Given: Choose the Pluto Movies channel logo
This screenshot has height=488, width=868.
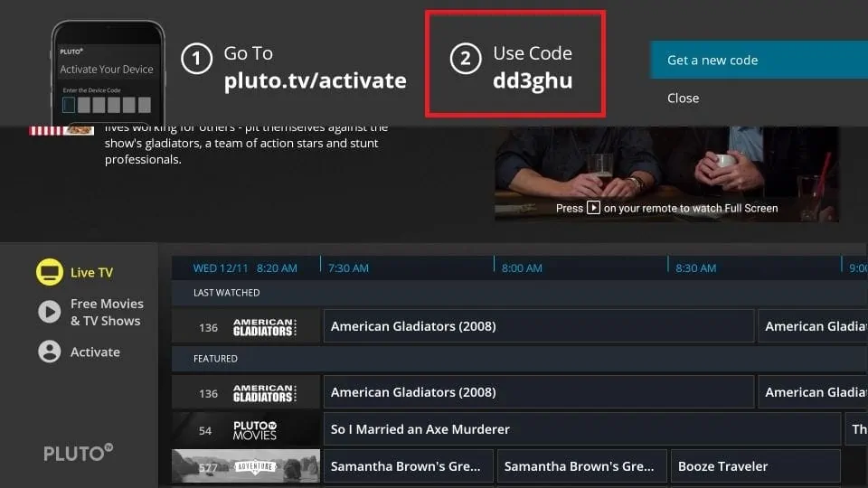Looking at the screenshot, I should point(255,430).
